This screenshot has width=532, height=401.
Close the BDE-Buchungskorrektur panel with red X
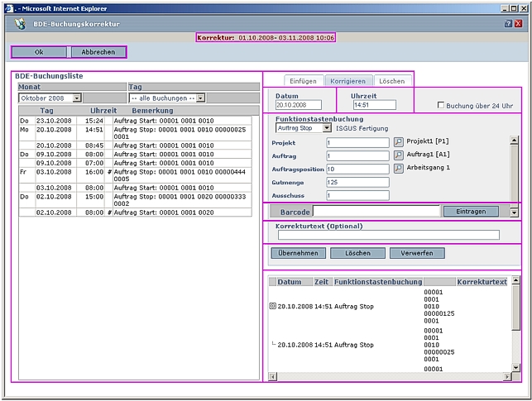[519, 24]
